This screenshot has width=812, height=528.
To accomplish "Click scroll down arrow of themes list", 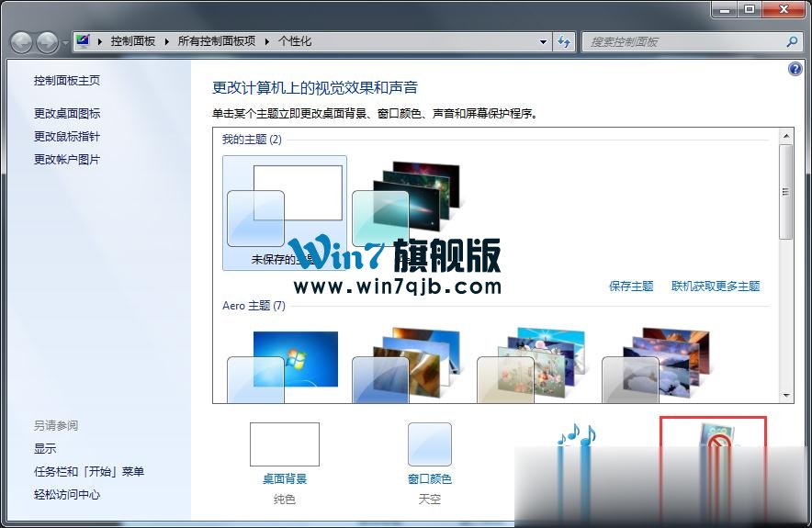I will coord(786,396).
